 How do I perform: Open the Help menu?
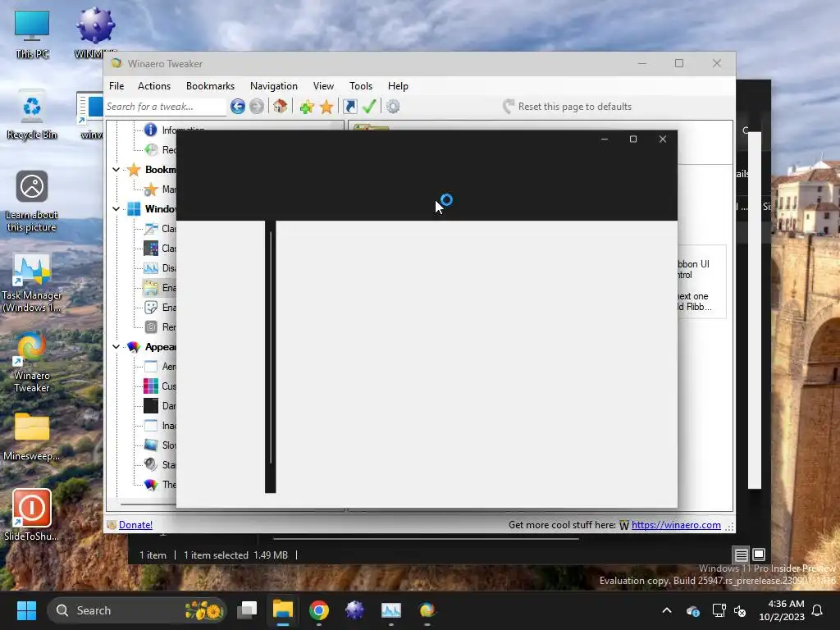398,86
